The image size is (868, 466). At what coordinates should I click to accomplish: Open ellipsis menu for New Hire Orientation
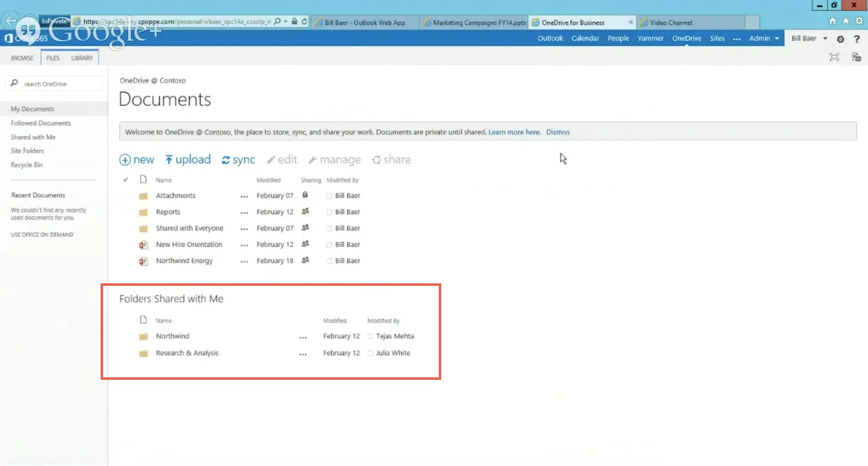[244, 245]
